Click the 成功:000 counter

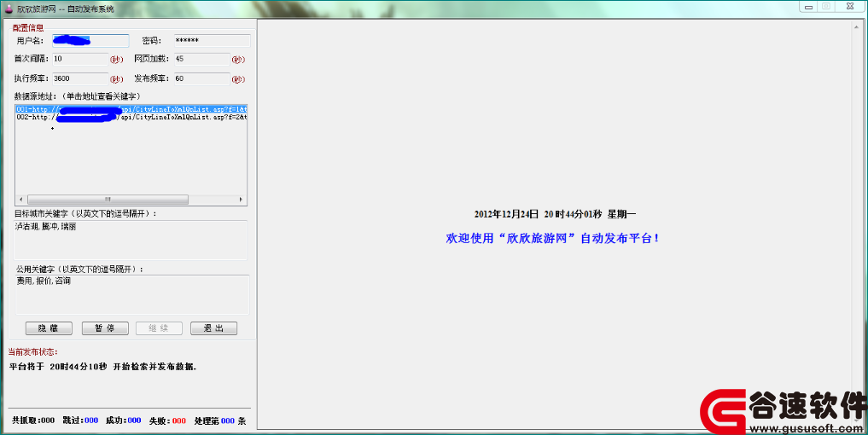click(x=124, y=420)
